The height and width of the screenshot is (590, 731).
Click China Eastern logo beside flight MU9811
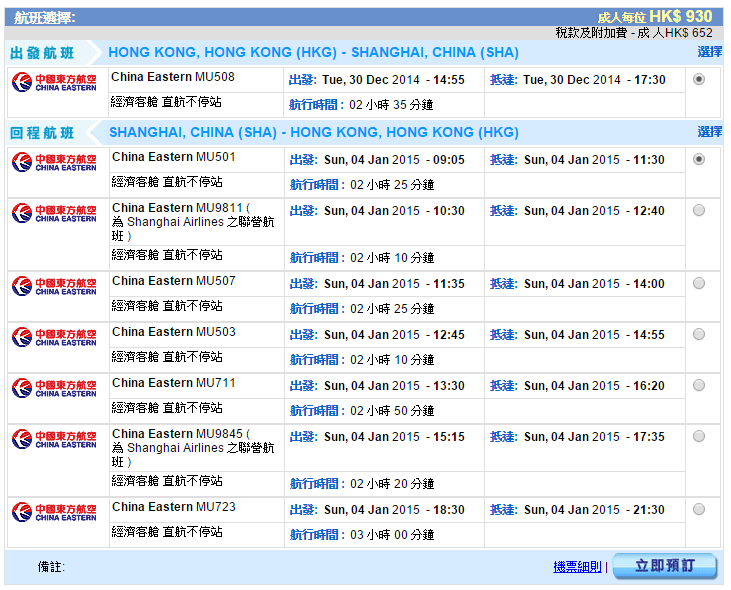click(x=54, y=213)
